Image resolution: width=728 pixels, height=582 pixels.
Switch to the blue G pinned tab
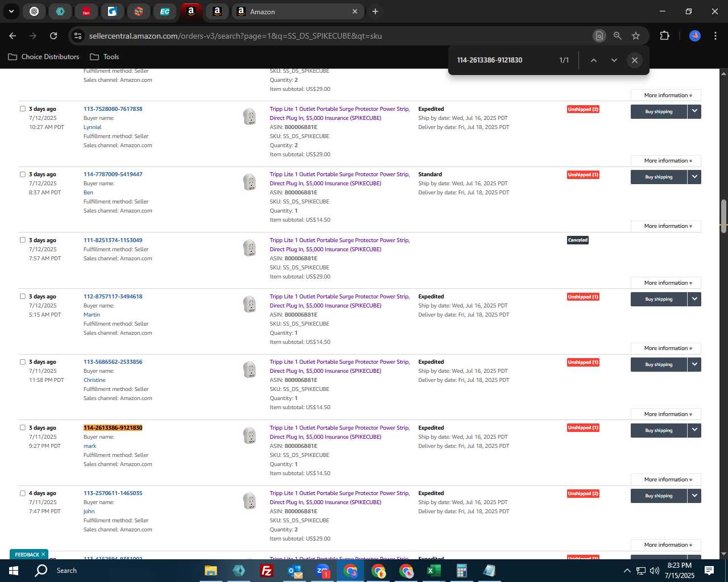[113, 11]
